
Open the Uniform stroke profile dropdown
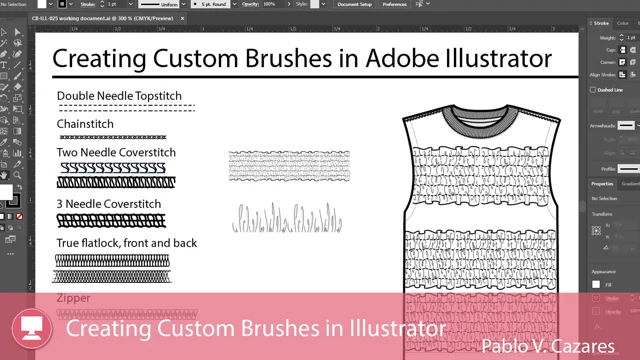tap(162, 4)
